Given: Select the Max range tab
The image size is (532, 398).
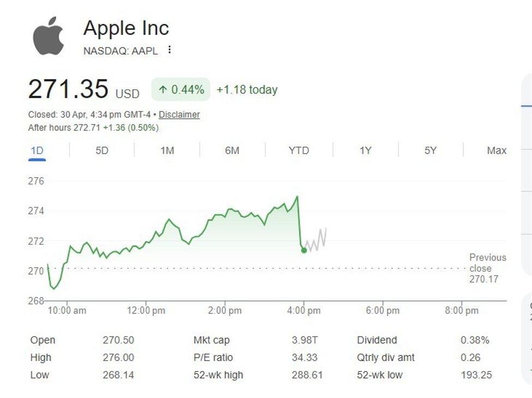Looking at the screenshot, I should point(496,150).
